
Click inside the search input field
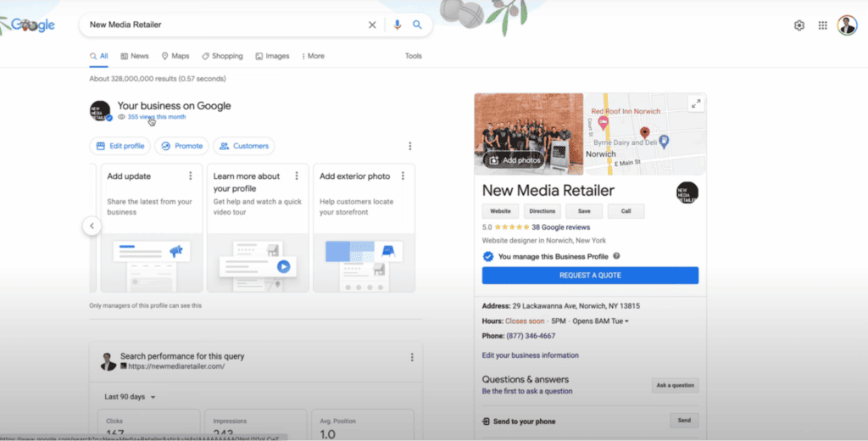tap(224, 25)
